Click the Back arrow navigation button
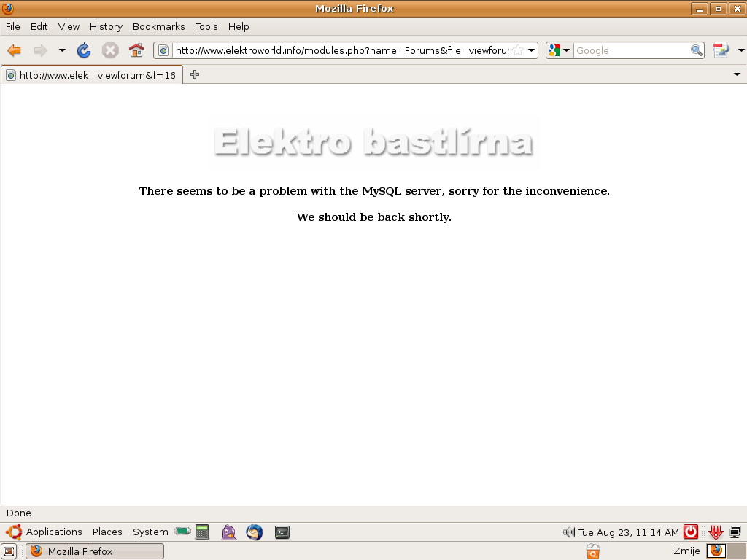Viewport: 747px width, 560px height. point(14,50)
